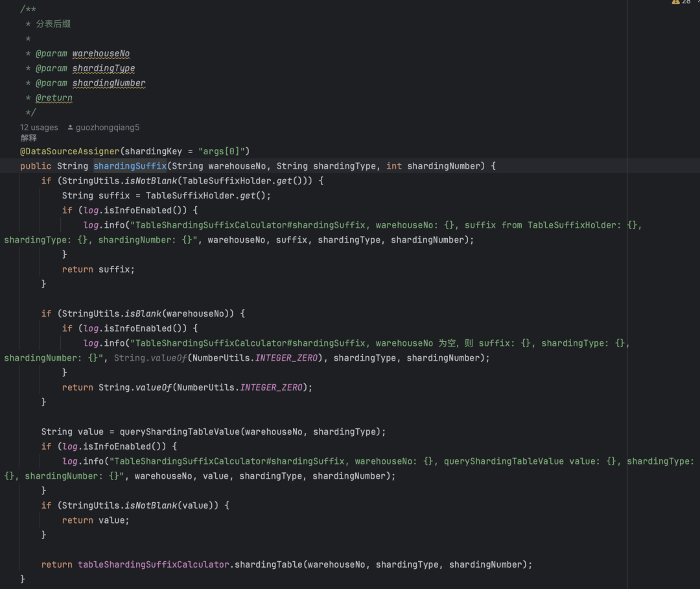
Task: Click INTEGER_ZERO in the return String.valueOf line
Action: tap(271, 387)
